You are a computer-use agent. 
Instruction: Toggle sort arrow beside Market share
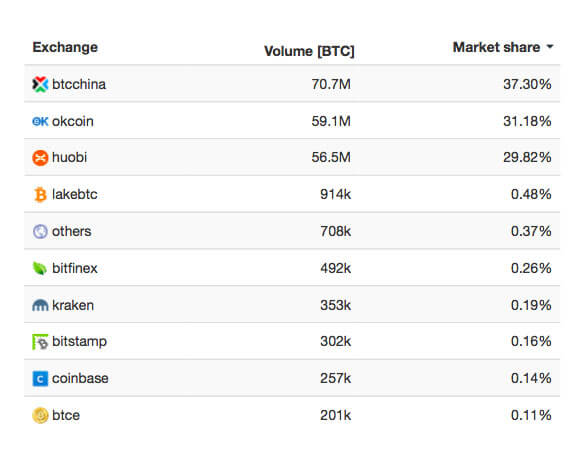point(549,47)
